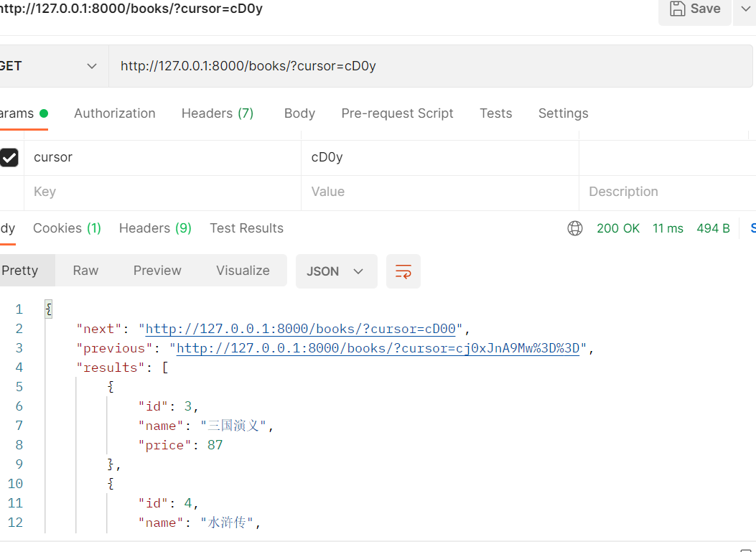
Task: Open the Pre-request Script tab
Action: point(397,113)
